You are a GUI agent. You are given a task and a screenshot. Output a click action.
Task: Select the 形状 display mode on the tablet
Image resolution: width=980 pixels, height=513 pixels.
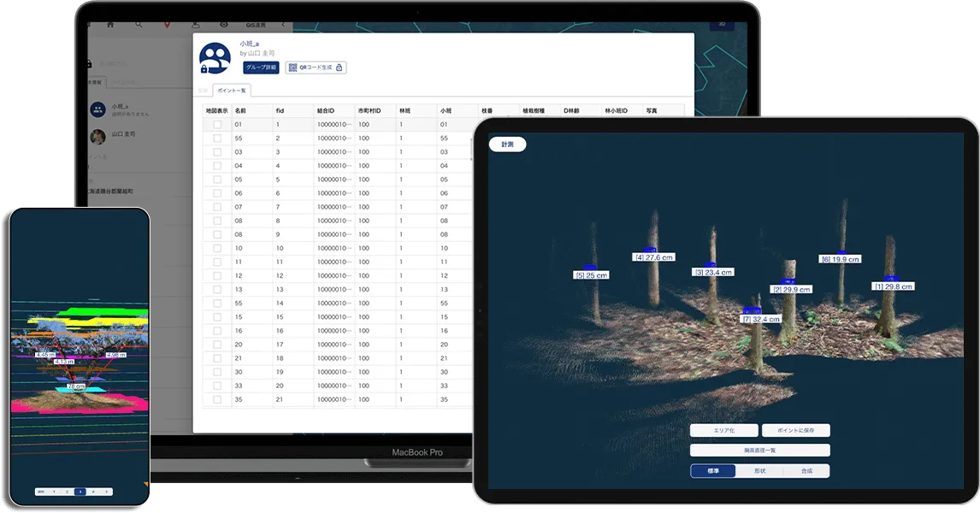759,471
